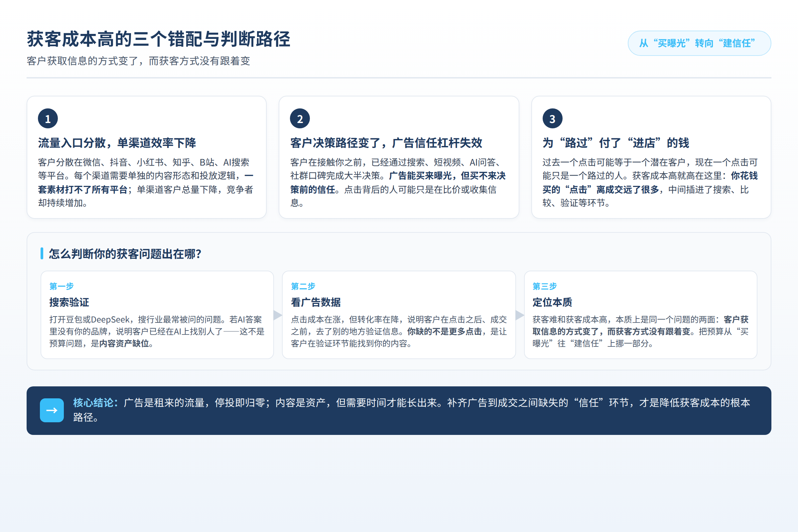Click the number 1 circle badge

point(48,118)
